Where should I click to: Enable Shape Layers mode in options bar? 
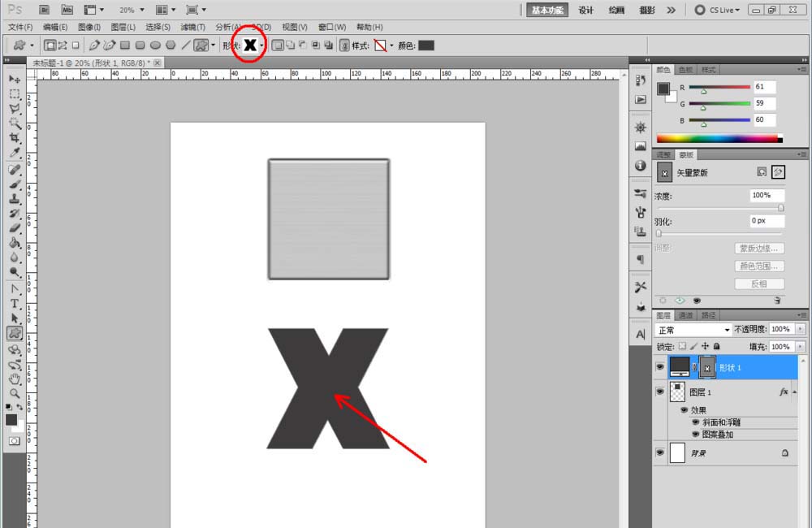click(x=50, y=45)
